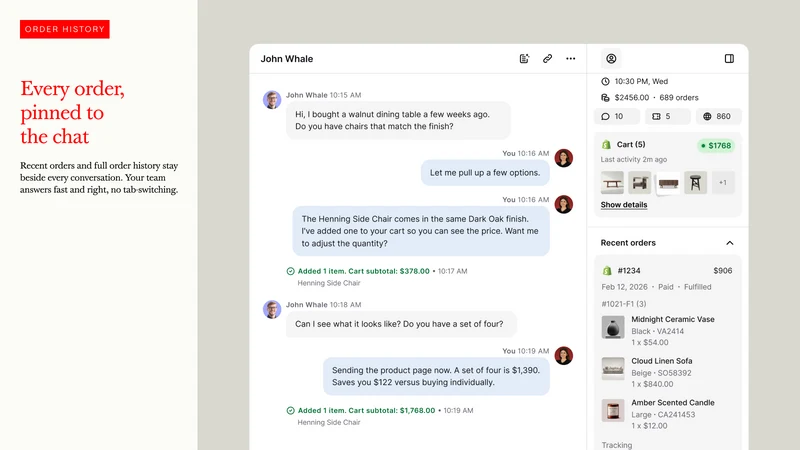Click the Amber Scented Candle thumbnail
Viewport: 800px width, 450px height.
(x=613, y=411)
